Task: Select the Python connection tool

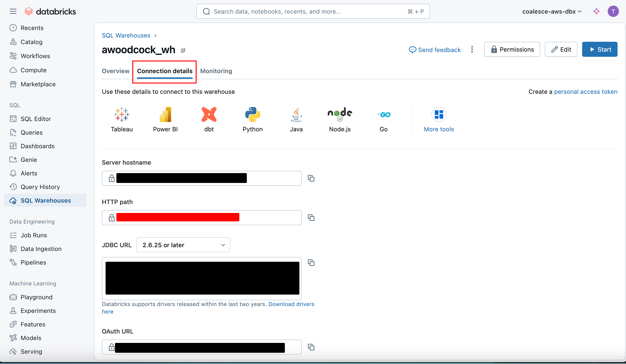Action: click(x=253, y=120)
